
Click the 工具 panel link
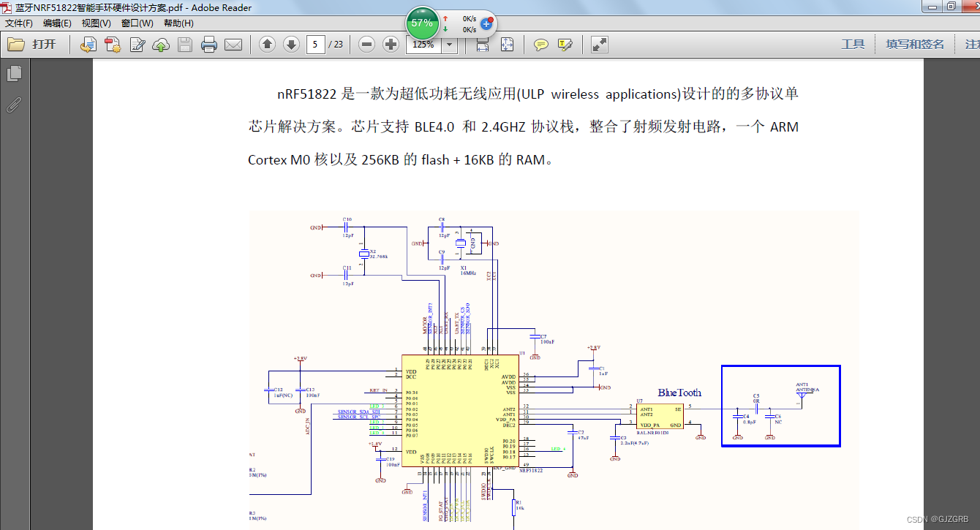click(853, 44)
